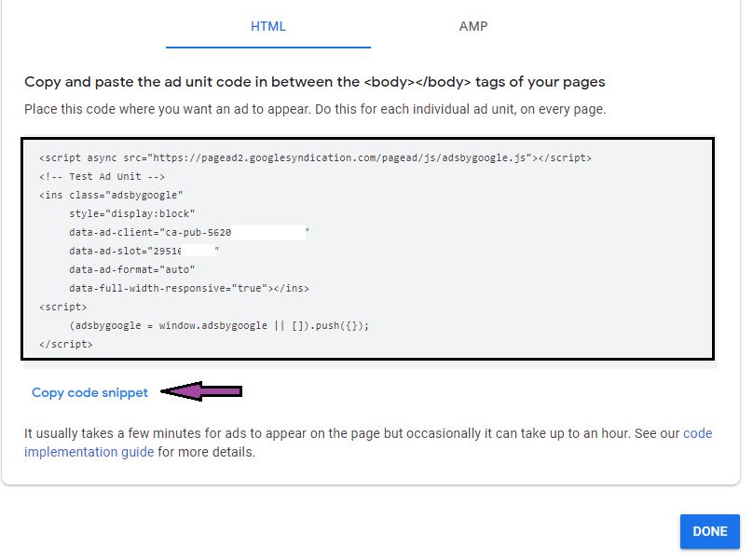Viewport: 753px width, 560px height.
Task: Click the 'Place this code where' instruction text
Action: click(315, 109)
